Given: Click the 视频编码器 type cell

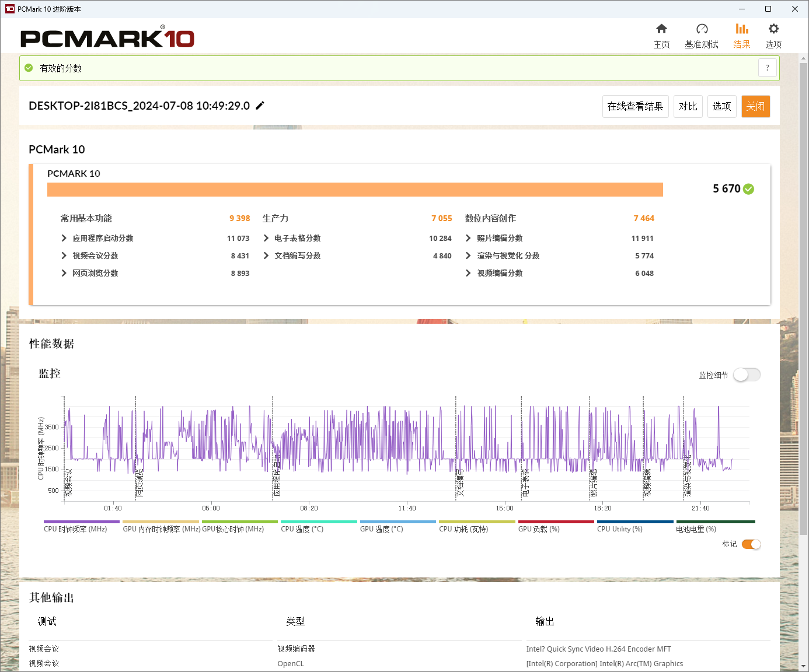Looking at the screenshot, I should pyautogui.click(x=296, y=649).
